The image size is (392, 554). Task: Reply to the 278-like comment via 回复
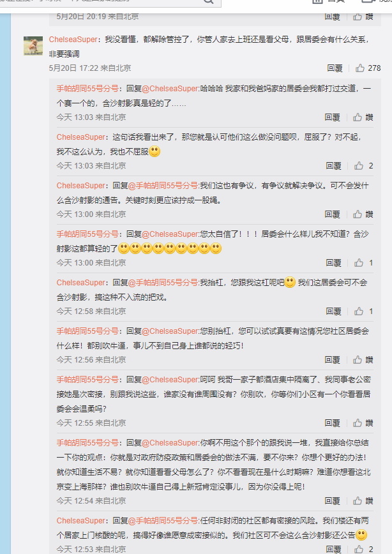[x=335, y=68]
